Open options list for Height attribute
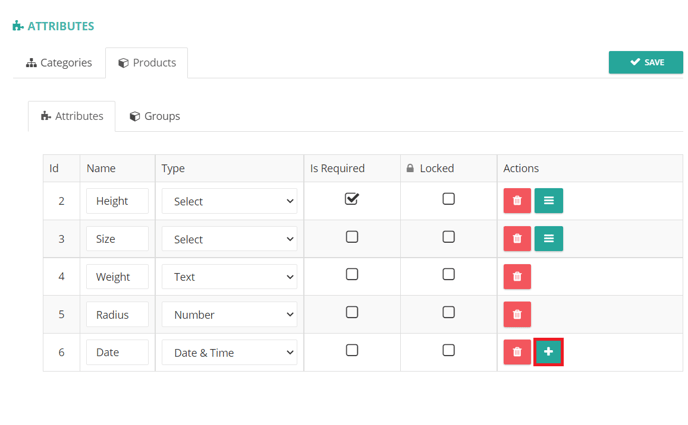The height and width of the screenshot is (425, 688). click(x=548, y=200)
